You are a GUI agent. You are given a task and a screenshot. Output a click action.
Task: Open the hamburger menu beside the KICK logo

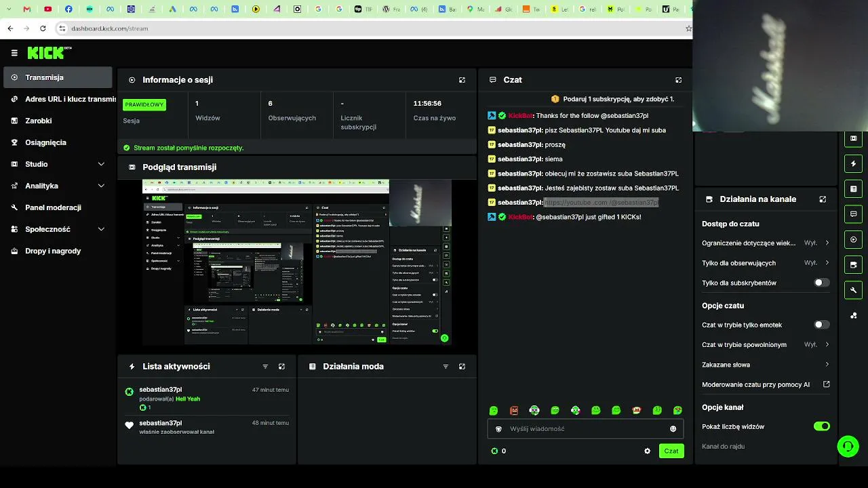14,53
